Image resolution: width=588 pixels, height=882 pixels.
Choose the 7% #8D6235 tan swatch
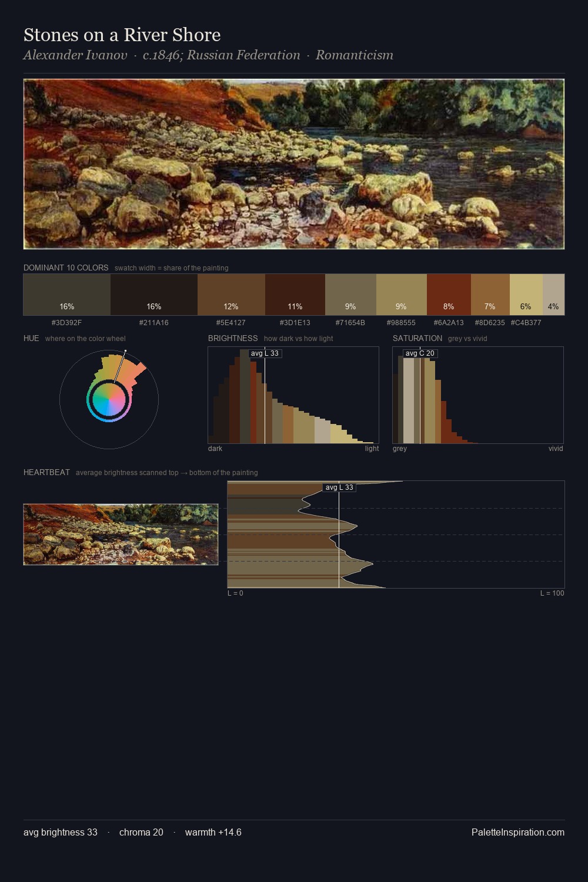click(490, 295)
